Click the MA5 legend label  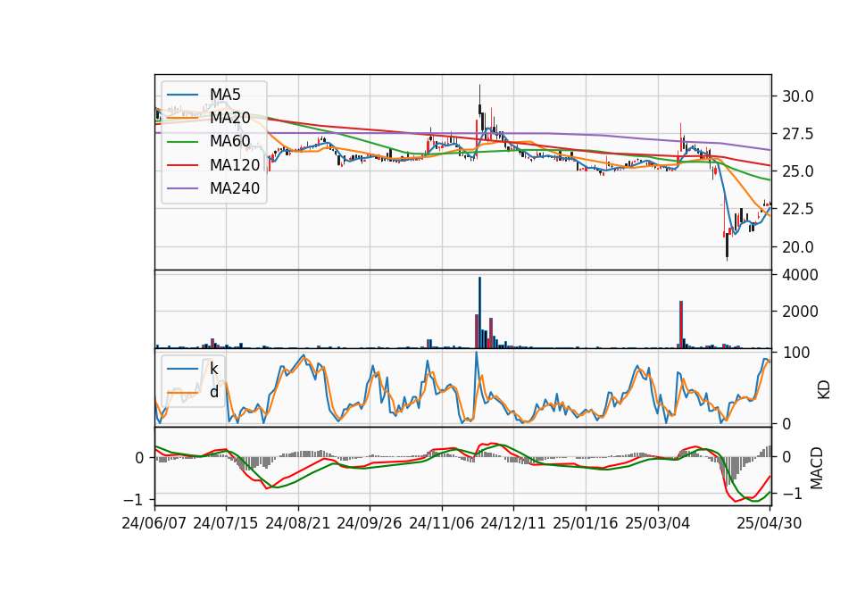pos(225,95)
